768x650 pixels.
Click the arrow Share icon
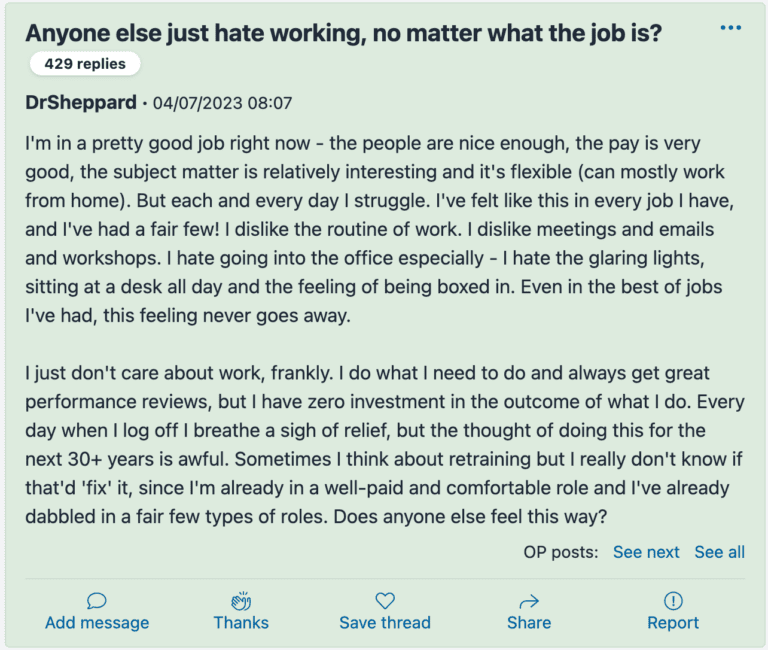click(529, 601)
